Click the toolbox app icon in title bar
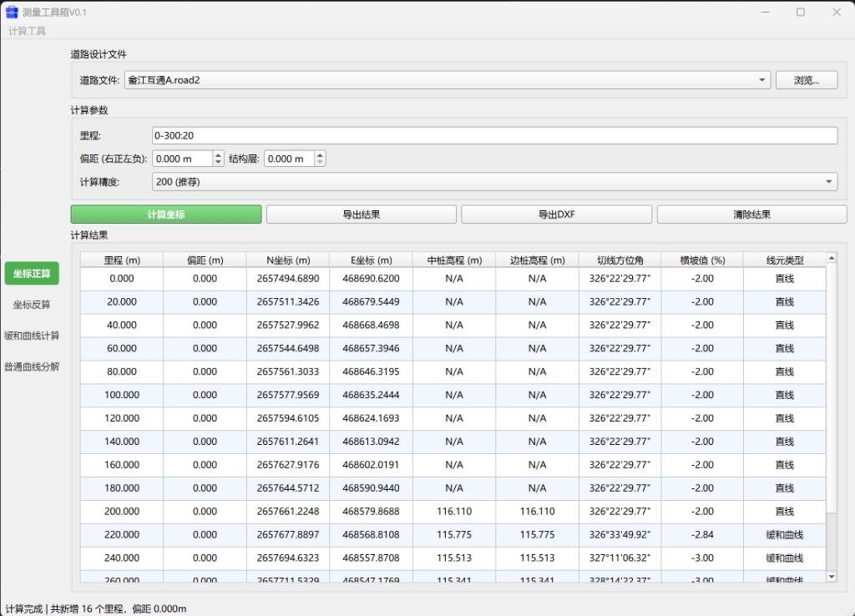This screenshot has height=616, width=855. [x=12, y=12]
